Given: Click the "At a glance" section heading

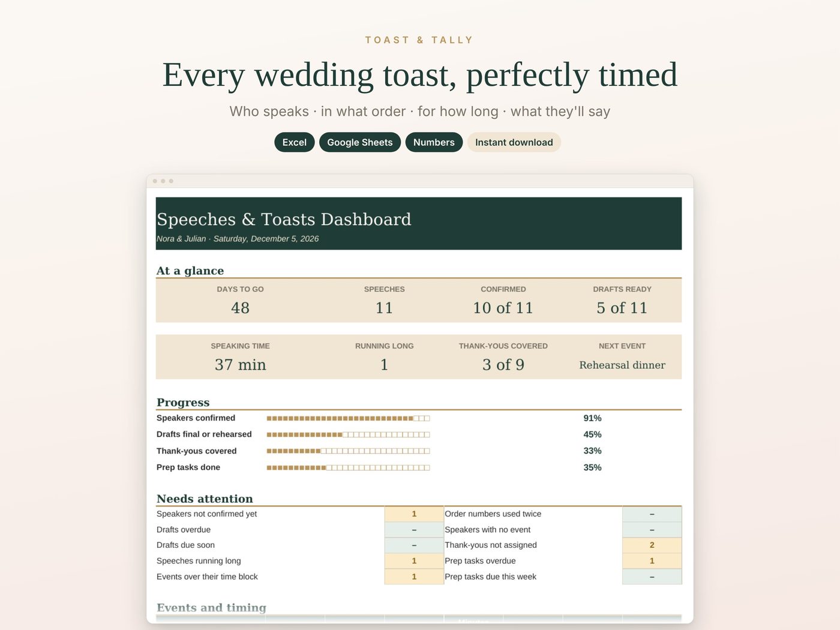Looking at the screenshot, I should [190, 271].
